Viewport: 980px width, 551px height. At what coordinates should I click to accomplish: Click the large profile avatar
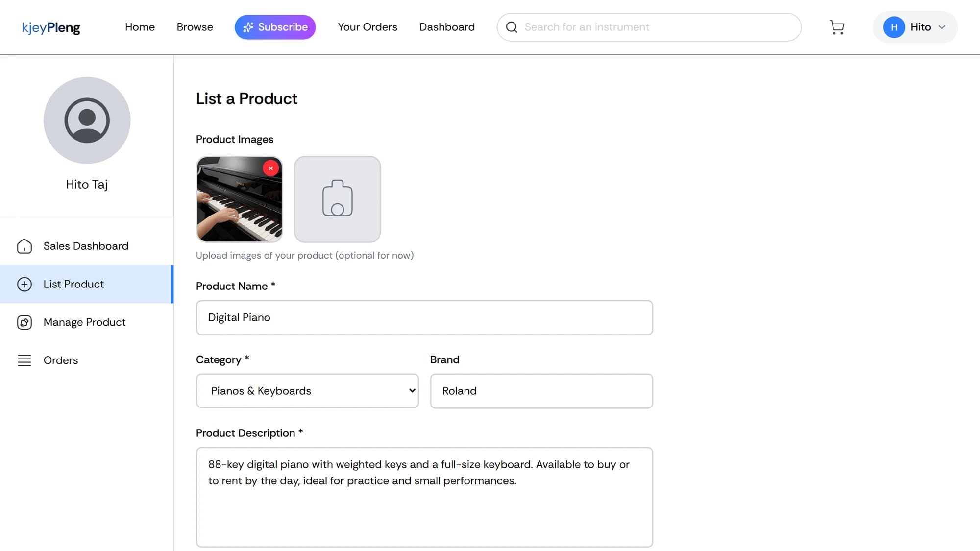click(87, 120)
